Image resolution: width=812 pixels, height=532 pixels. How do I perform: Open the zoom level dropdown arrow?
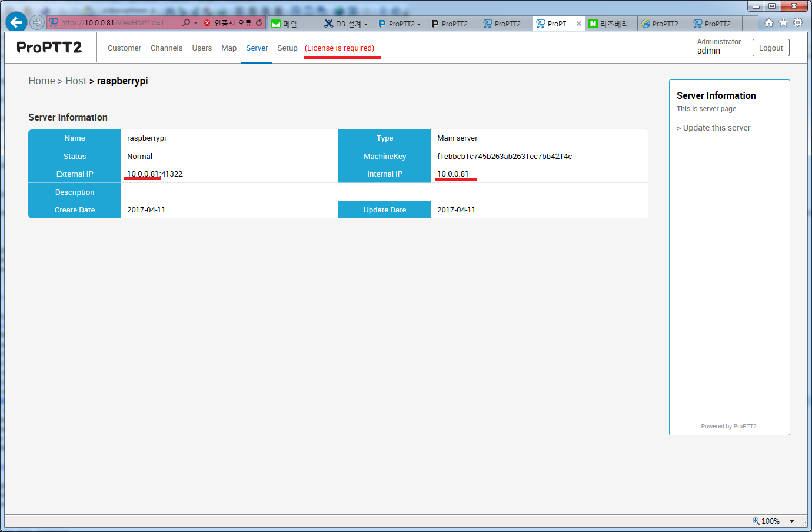point(791,521)
